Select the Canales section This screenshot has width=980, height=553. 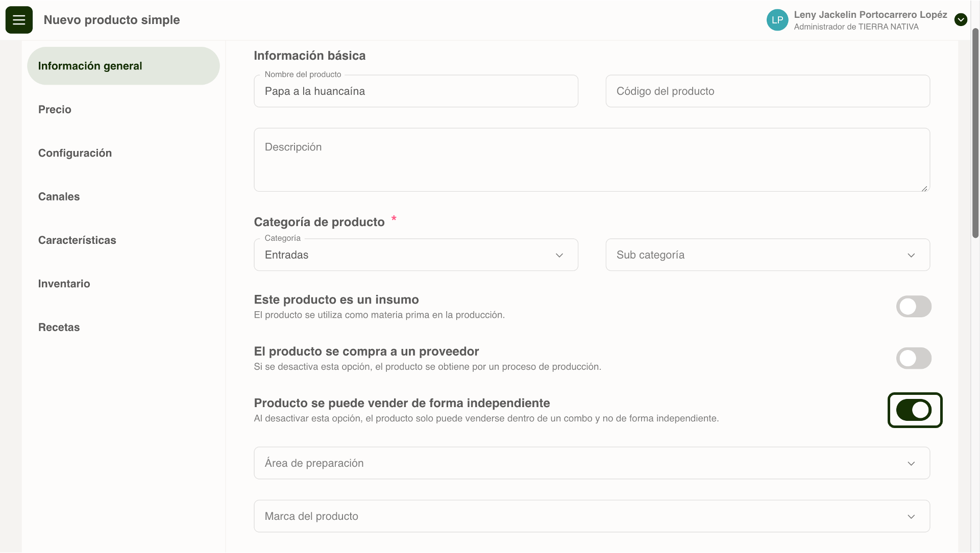59,197
